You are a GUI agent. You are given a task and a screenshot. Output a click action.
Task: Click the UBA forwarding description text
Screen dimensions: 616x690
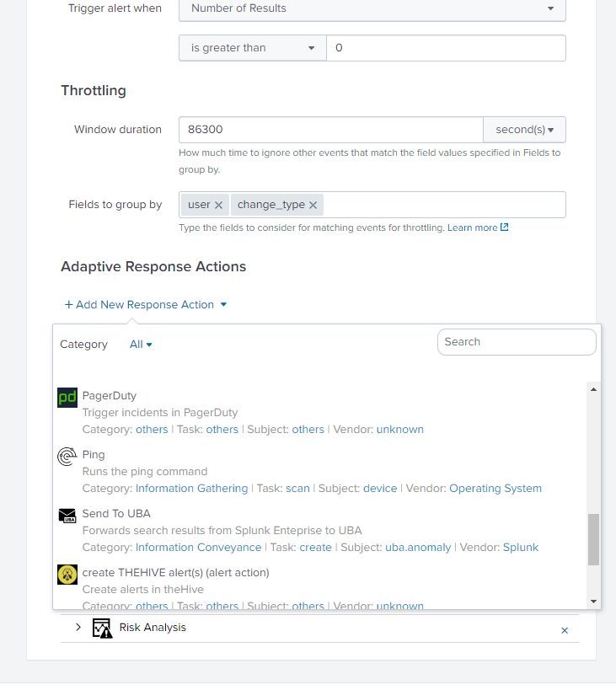tap(222, 531)
